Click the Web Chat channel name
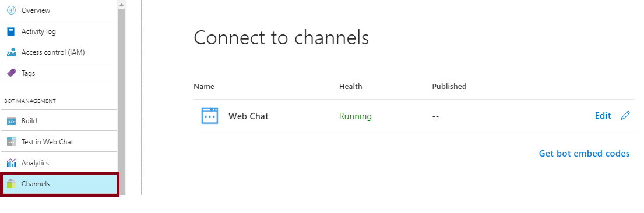The image size is (644, 213). click(248, 116)
